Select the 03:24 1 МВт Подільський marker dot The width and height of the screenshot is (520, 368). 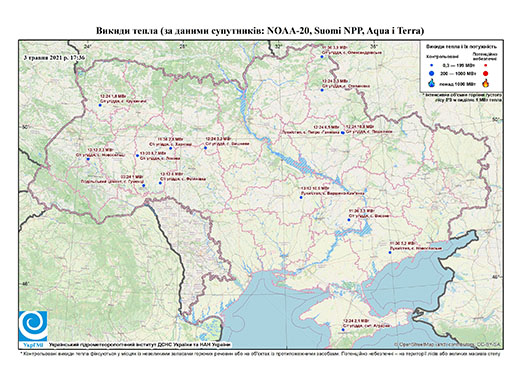144,185
